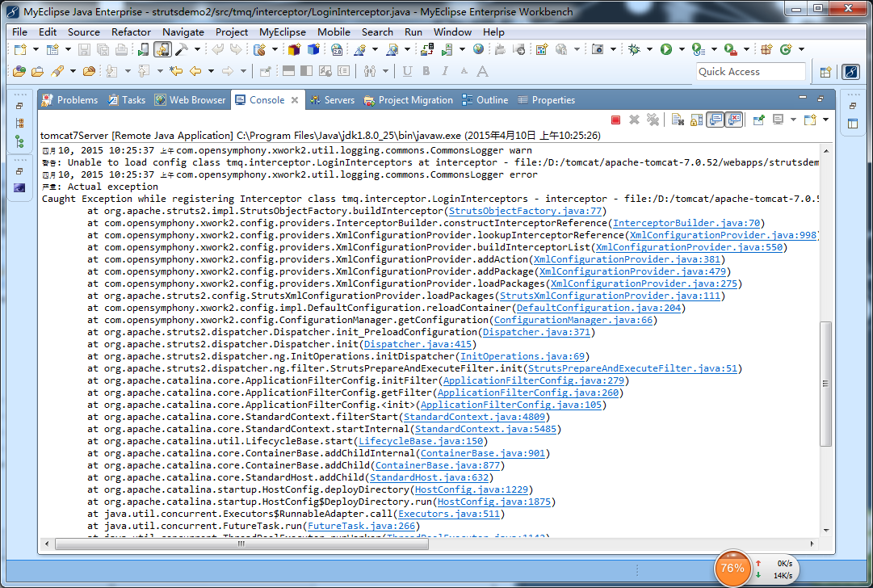Screen dimensions: 873x588
Task: Open HostConfig.java:1229 stack trace link
Action: pos(472,489)
